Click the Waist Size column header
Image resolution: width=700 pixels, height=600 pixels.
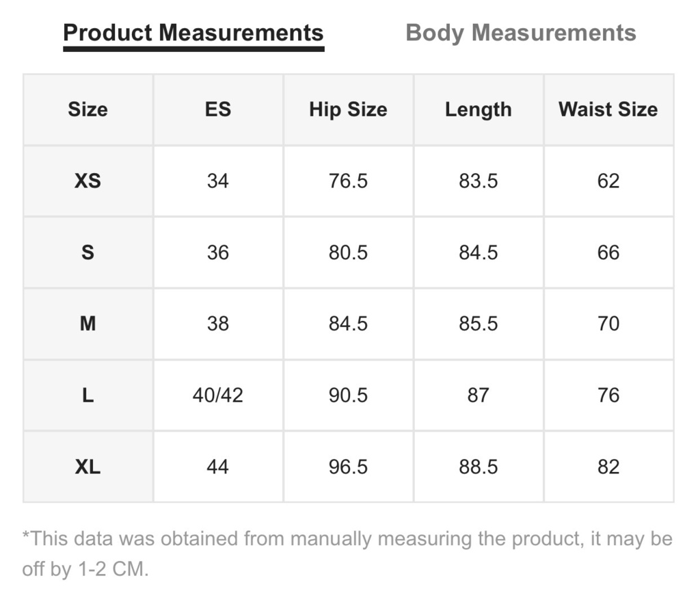[x=608, y=109]
